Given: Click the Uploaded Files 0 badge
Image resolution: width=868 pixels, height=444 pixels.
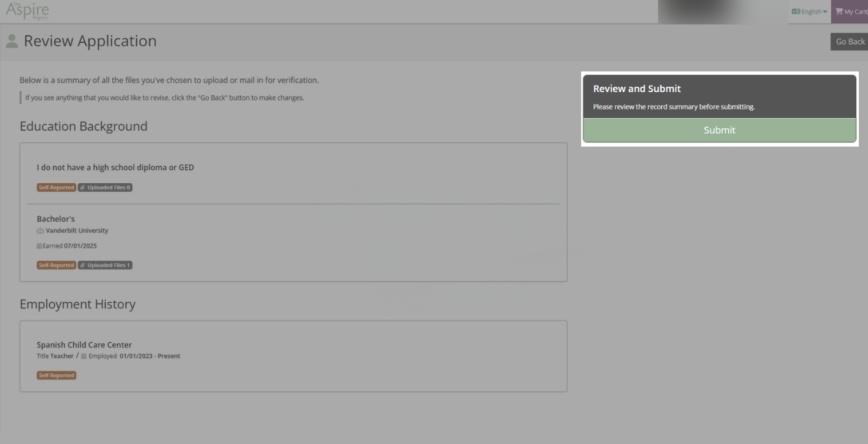Looking at the screenshot, I should 105,187.
